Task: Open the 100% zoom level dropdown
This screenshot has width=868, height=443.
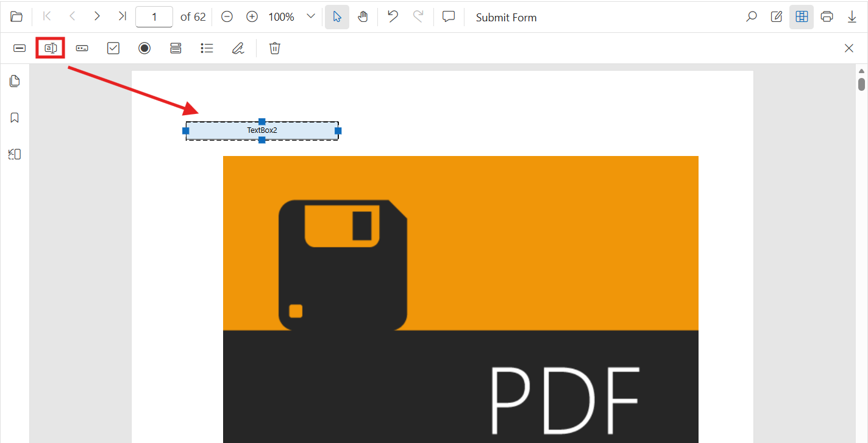Action: (x=310, y=17)
